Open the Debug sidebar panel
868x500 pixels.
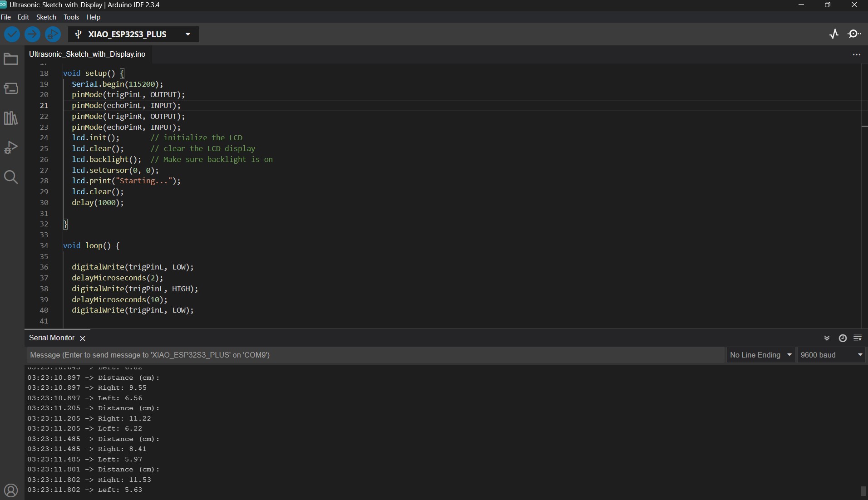11,147
